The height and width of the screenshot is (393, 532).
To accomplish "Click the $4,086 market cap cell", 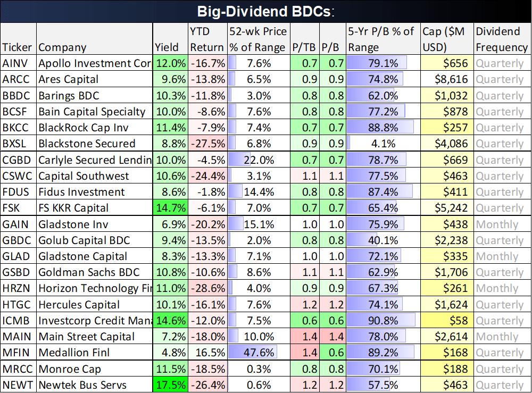I will click(447, 144).
